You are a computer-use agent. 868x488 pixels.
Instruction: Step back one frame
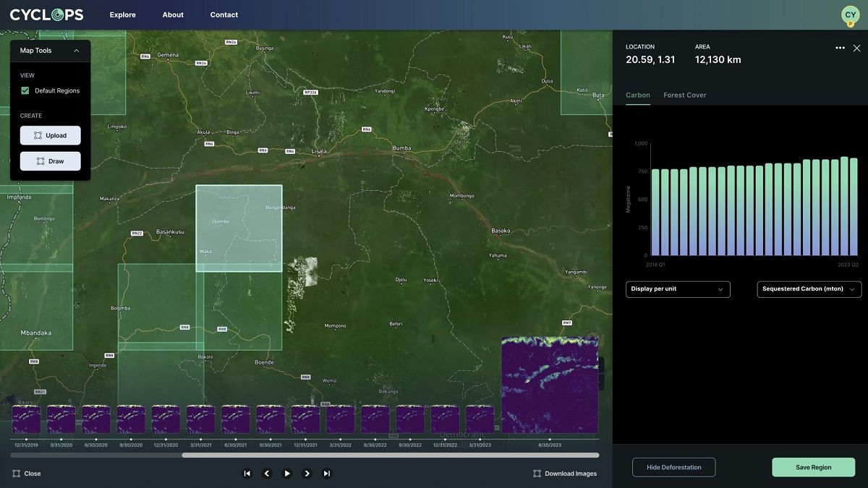[267, 474]
